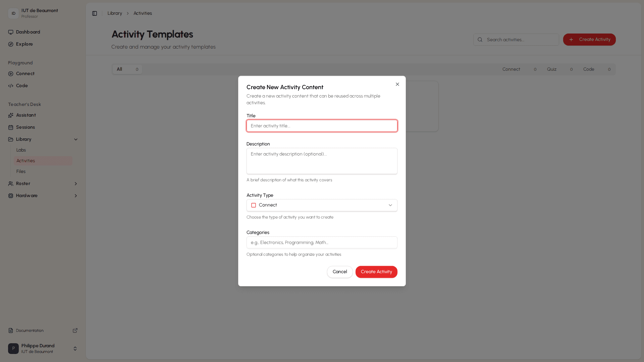
Task: Click the Philippe Durand name text
Action: point(38,346)
